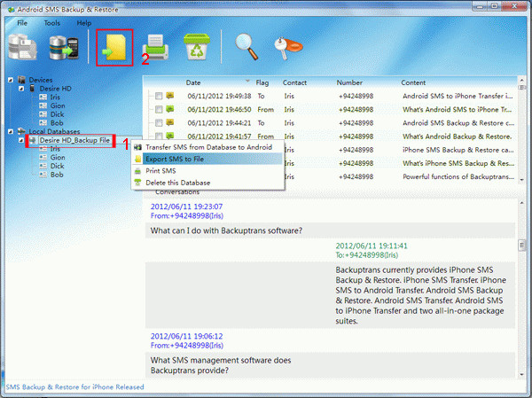Click the 2012/06/11 19:11:41 conversation timestamp

point(372,246)
